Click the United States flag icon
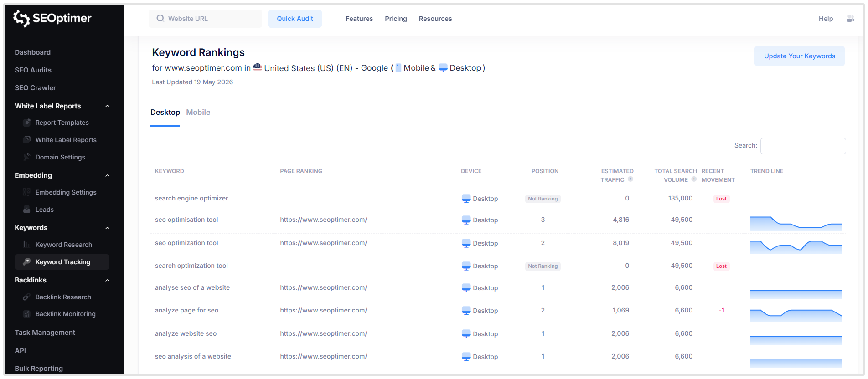This screenshot has width=868, height=379. pyautogui.click(x=258, y=68)
